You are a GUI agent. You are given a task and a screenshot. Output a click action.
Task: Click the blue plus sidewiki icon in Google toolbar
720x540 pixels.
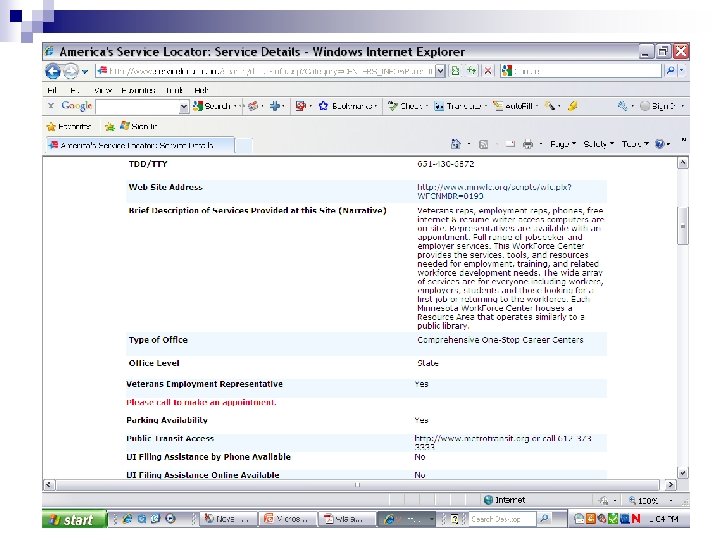[x=275, y=106]
